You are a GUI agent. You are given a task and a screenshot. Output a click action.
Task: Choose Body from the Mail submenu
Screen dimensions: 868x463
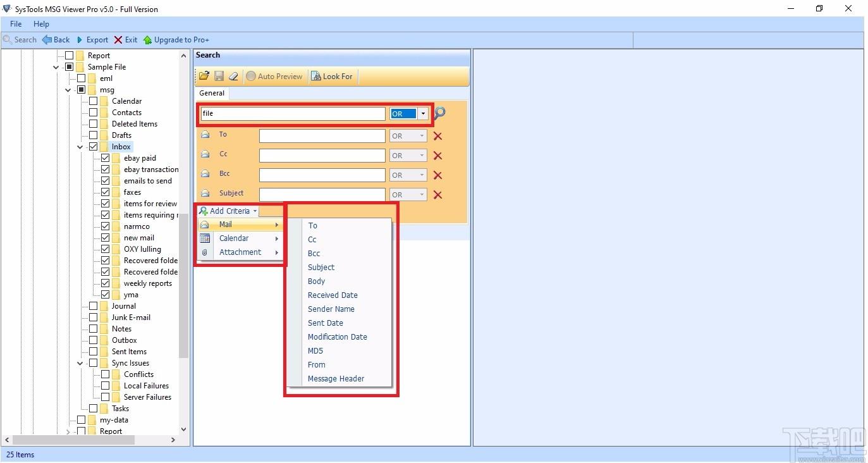coord(316,281)
